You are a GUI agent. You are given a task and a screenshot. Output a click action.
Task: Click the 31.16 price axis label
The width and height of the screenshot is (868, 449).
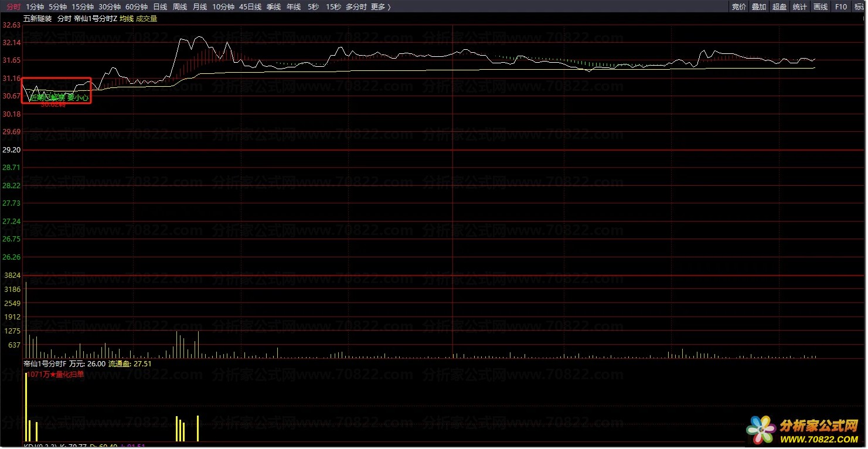[x=12, y=79]
